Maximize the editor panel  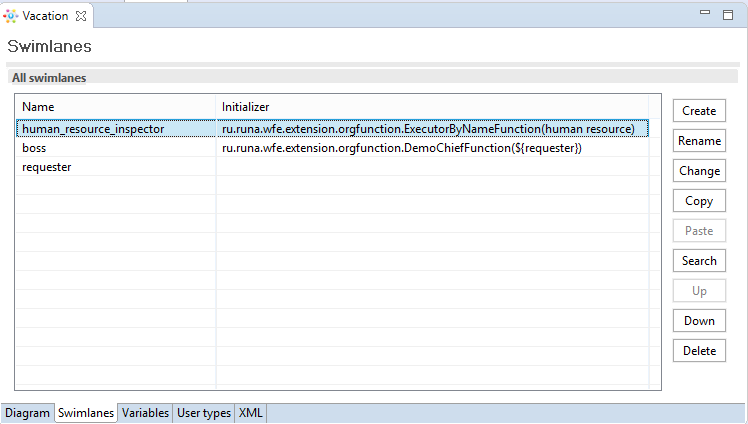728,14
